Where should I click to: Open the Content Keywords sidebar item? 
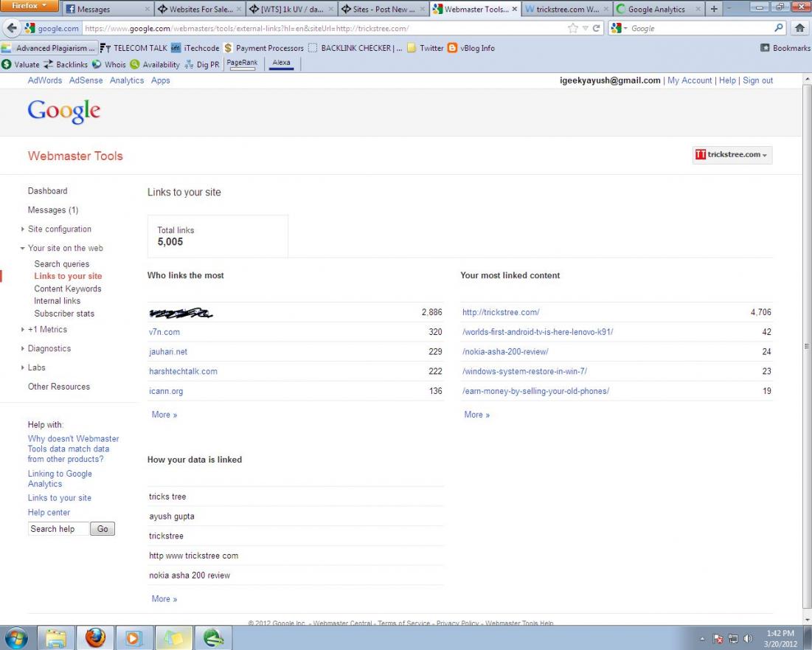click(x=68, y=289)
